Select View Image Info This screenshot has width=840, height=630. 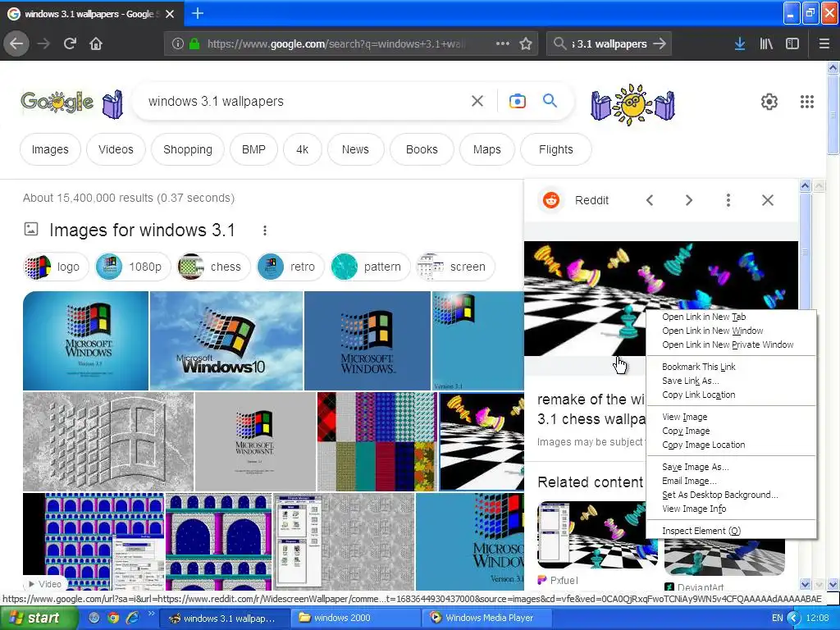click(x=731, y=509)
